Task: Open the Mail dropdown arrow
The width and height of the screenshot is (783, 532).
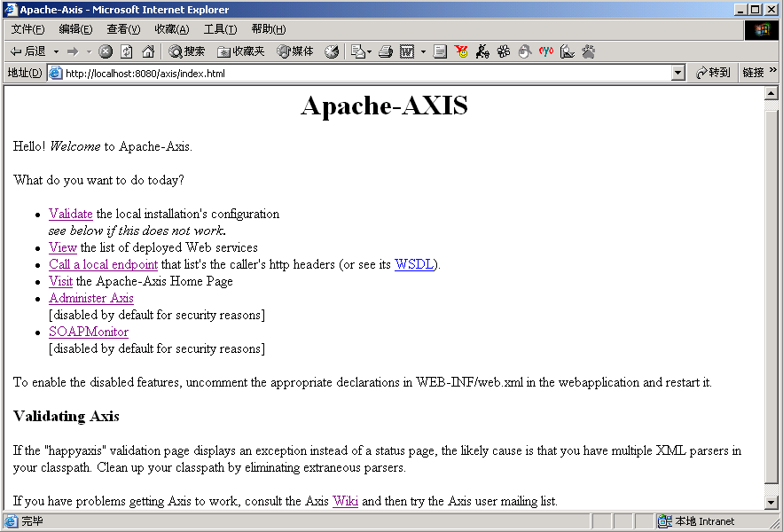Action: tap(370, 51)
